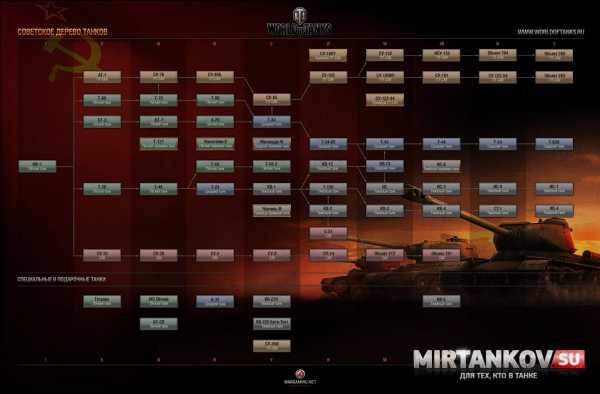Click the Wargaming.net logo in the footer

[x=300, y=377]
